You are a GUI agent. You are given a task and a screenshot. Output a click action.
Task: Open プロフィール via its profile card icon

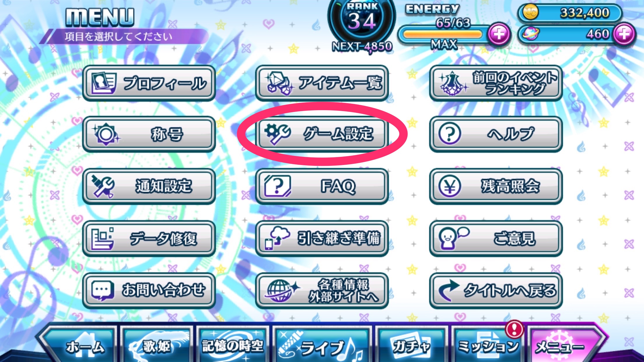click(x=103, y=83)
